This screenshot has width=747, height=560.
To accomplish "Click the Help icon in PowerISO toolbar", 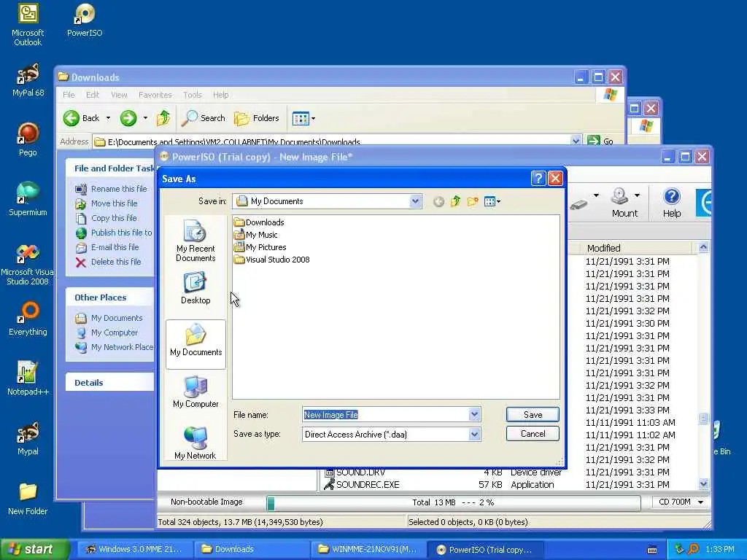I will (x=672, y=203).
